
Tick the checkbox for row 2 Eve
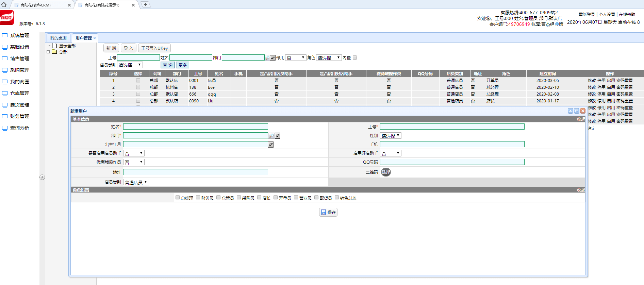[x=138, y=87]
